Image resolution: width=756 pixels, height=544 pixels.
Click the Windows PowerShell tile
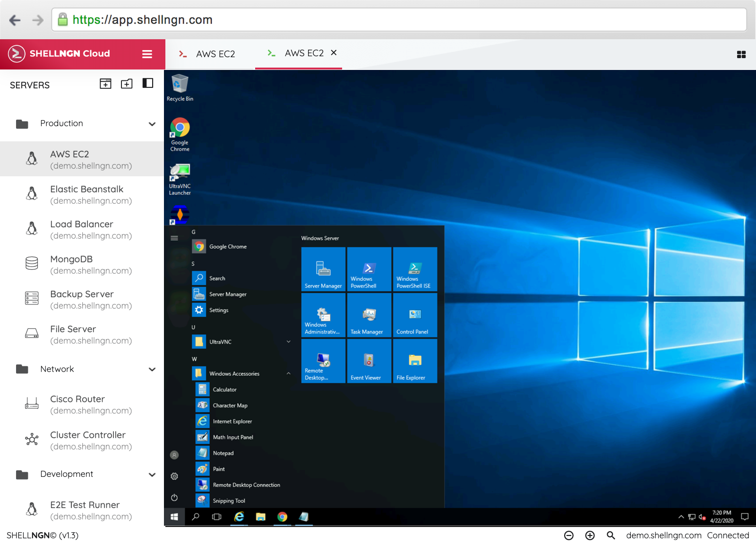[x=369, y=269]
